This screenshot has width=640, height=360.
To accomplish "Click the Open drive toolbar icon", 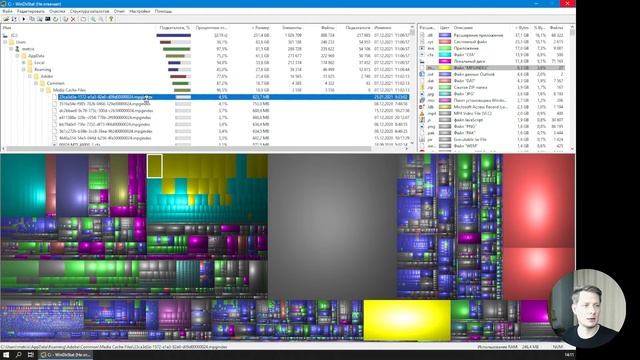I will (6, 19).
